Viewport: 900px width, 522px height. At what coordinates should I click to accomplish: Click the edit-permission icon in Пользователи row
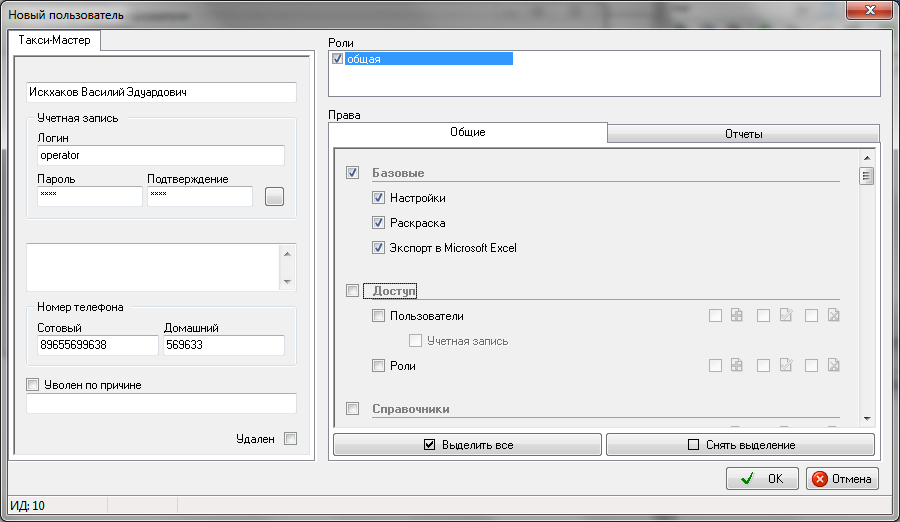785,316
